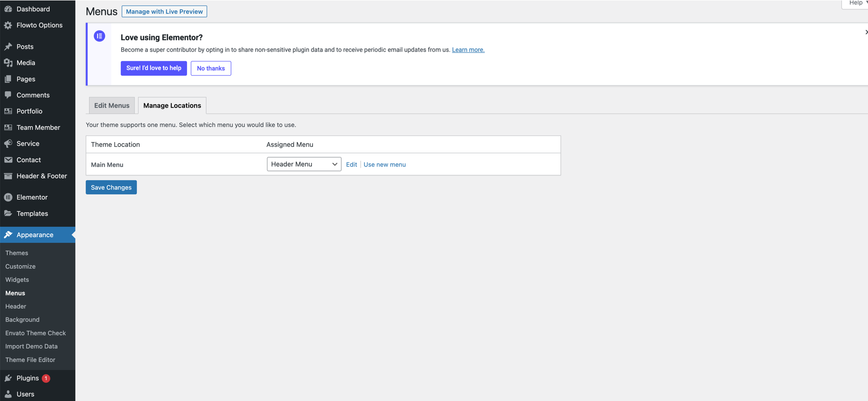Open Theme File Editor submenu item
This screenshot has width=868, height=401.
point(30,360)
